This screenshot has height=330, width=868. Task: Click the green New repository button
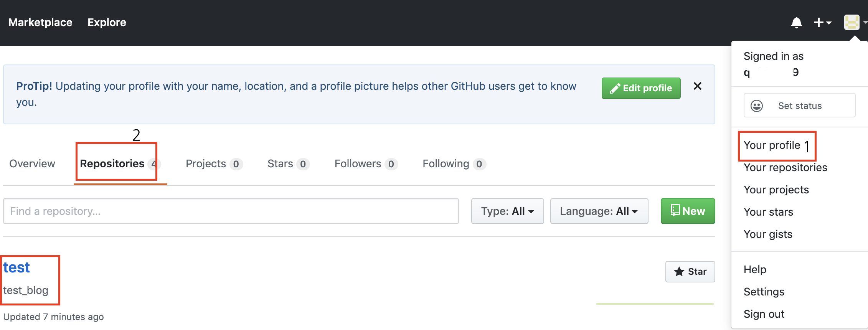point(688,211)
